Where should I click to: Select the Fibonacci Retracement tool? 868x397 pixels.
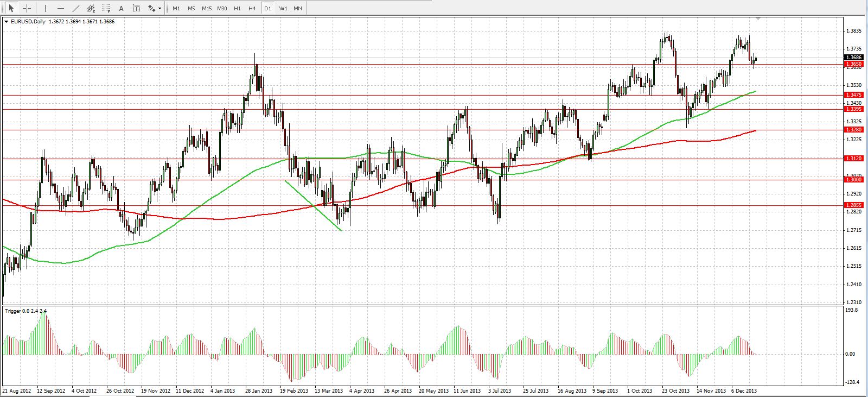point(106,8)
